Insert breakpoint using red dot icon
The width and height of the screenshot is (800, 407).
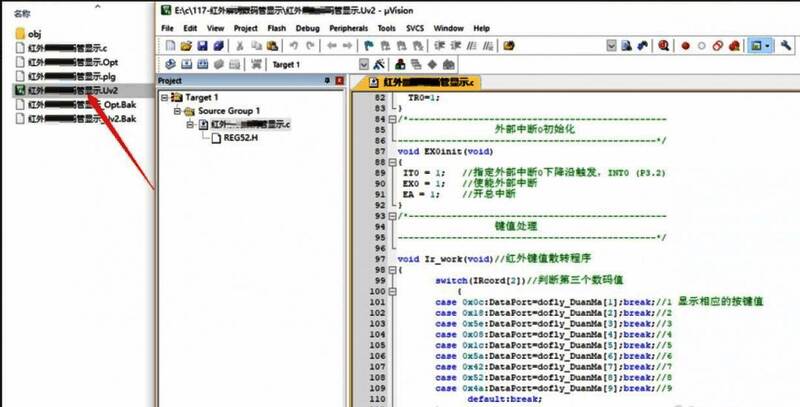(x=686, y=46)
